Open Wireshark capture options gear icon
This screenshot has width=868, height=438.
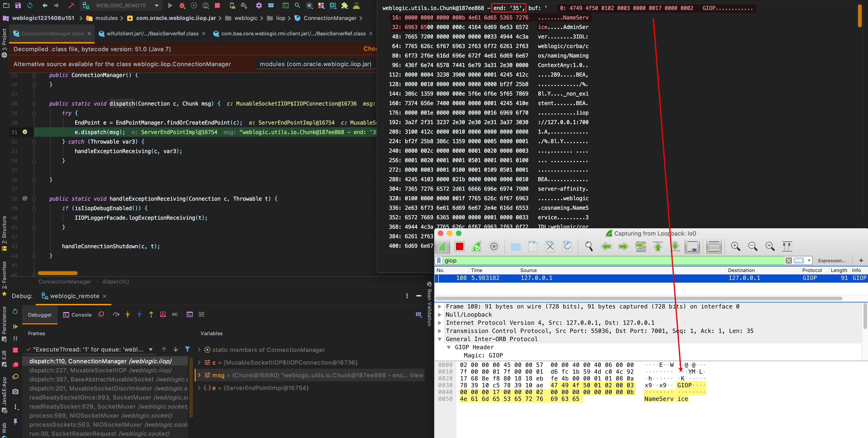point(494,246)
